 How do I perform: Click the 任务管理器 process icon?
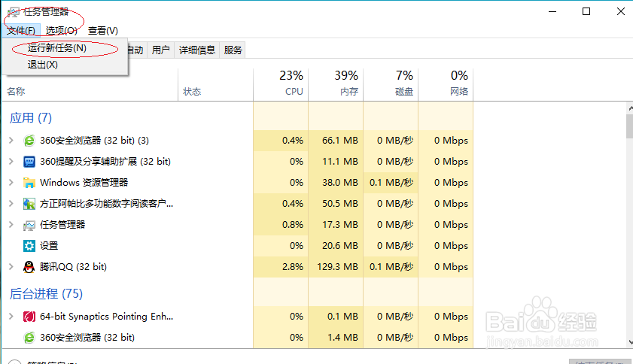pos(29,225)
